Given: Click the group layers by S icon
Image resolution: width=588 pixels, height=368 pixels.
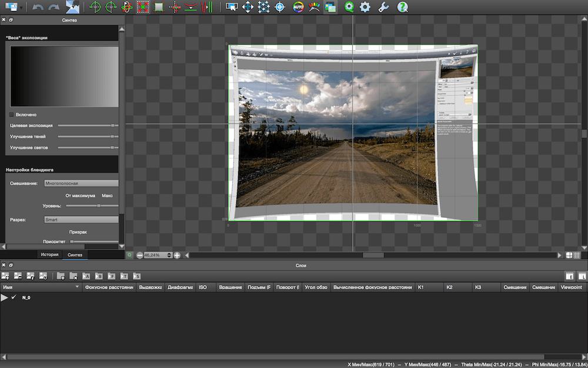Looking at the screenshot, I should [x=136, y=276].
